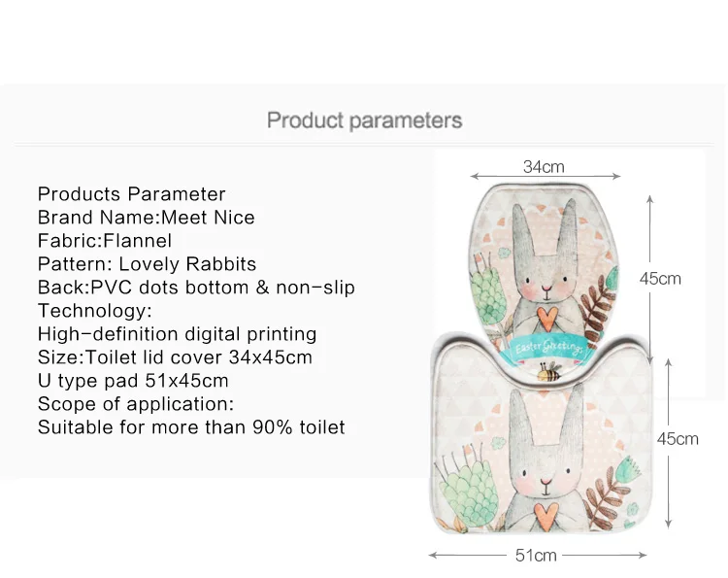
Task: Click the upper 45cm height label
Action: (x=660, y=279)
